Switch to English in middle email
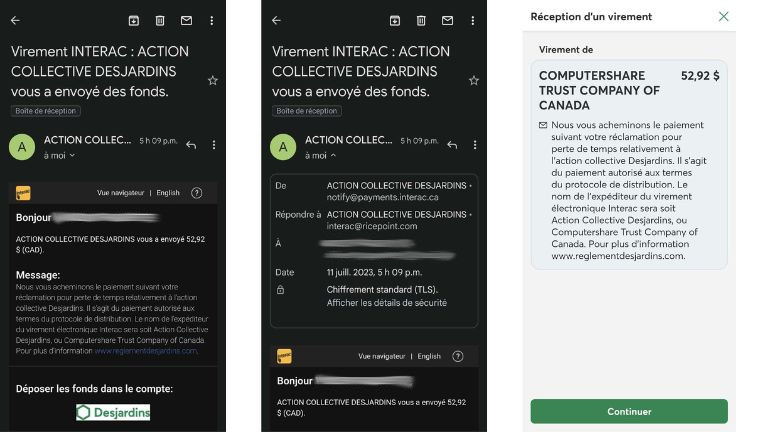This screenshot has height=432, width=768. click(429, 356)
